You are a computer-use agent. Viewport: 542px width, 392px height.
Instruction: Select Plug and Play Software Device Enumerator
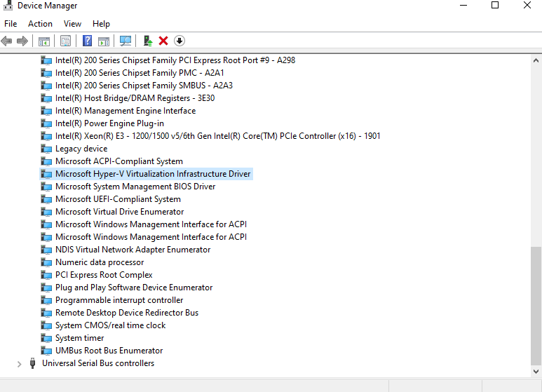coord(134,288)
